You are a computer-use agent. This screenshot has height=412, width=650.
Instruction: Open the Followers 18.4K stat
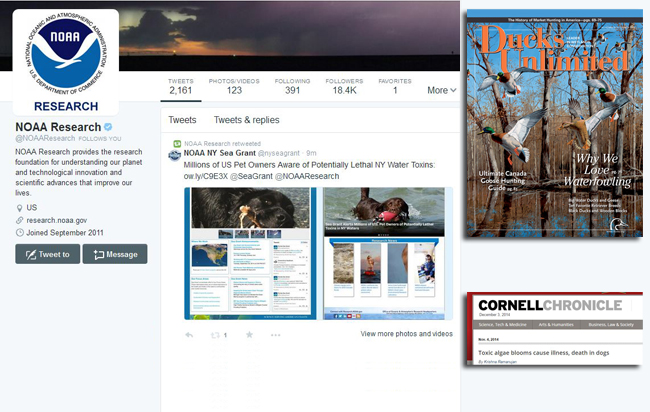[344, 85]
